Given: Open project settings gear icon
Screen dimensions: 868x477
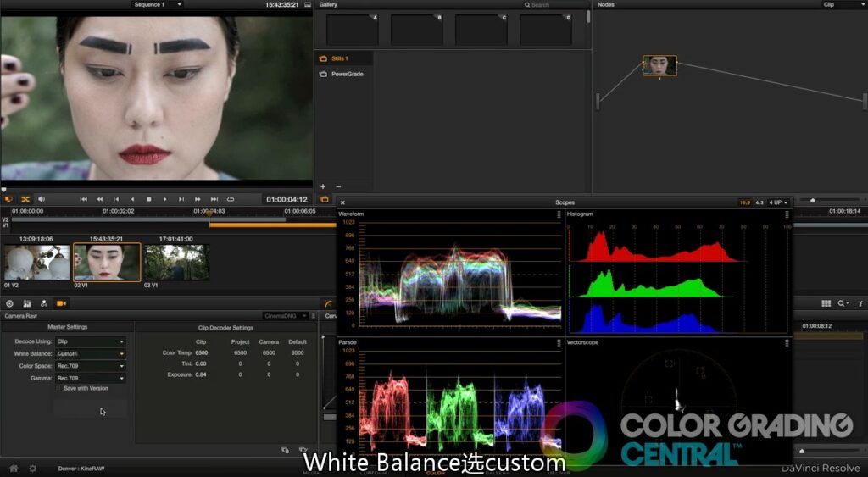Looking at the screenshot, I should coord(33,469).
